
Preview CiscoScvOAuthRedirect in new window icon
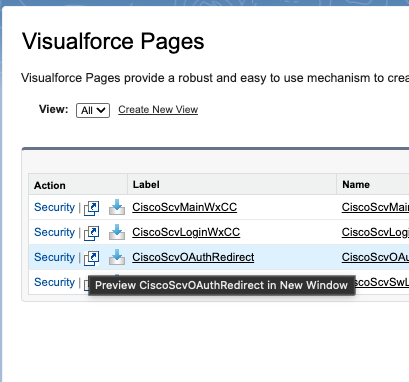click(92, 258)
